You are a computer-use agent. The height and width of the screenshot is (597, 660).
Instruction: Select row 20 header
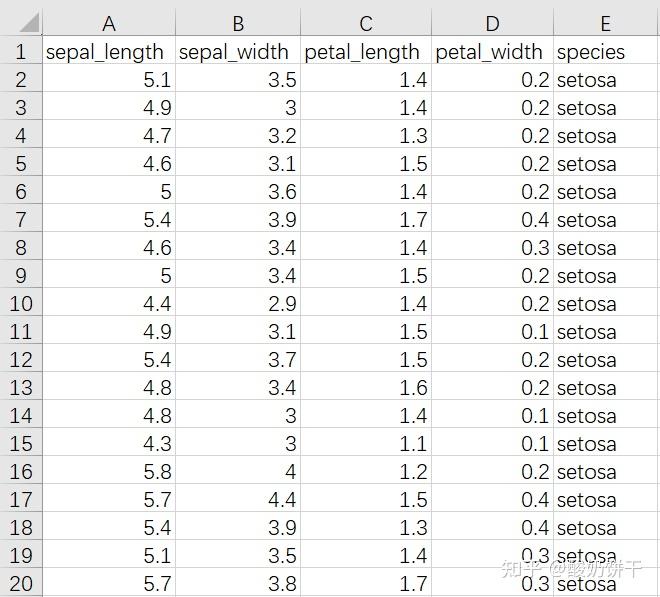point(21,582)
